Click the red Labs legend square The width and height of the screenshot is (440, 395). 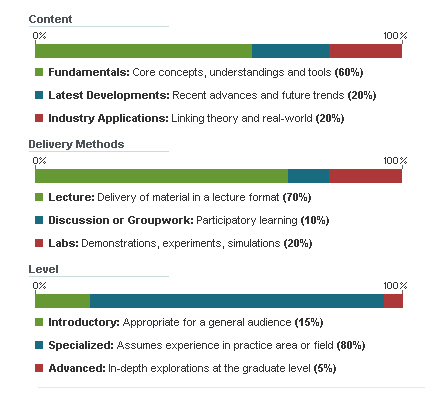click(x=39, y=243)
